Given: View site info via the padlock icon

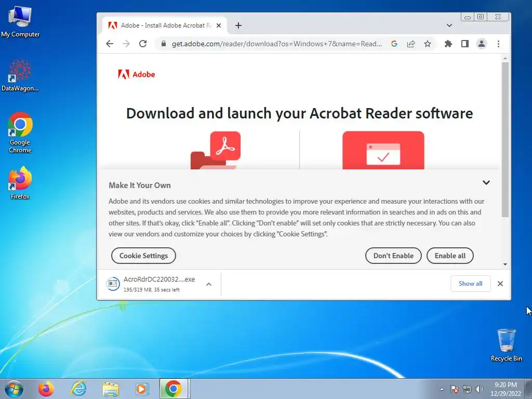Looking at the screenshot, I should [164, 44].
